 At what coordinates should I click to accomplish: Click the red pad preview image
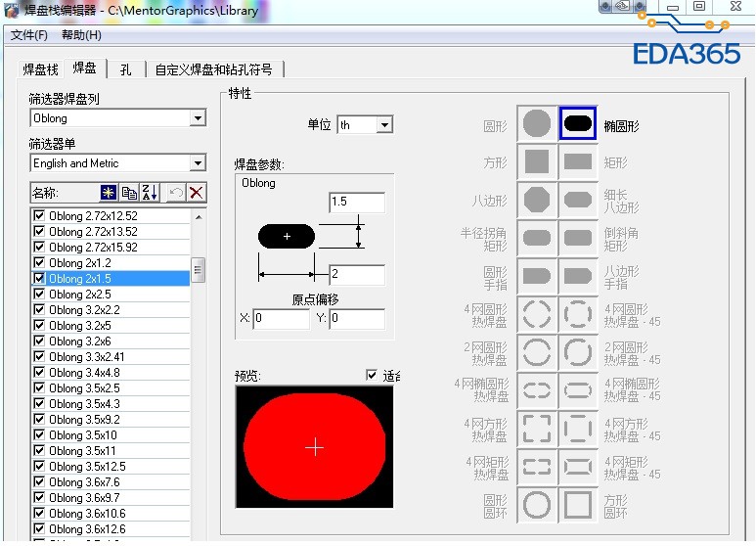[x=314, y=446]
